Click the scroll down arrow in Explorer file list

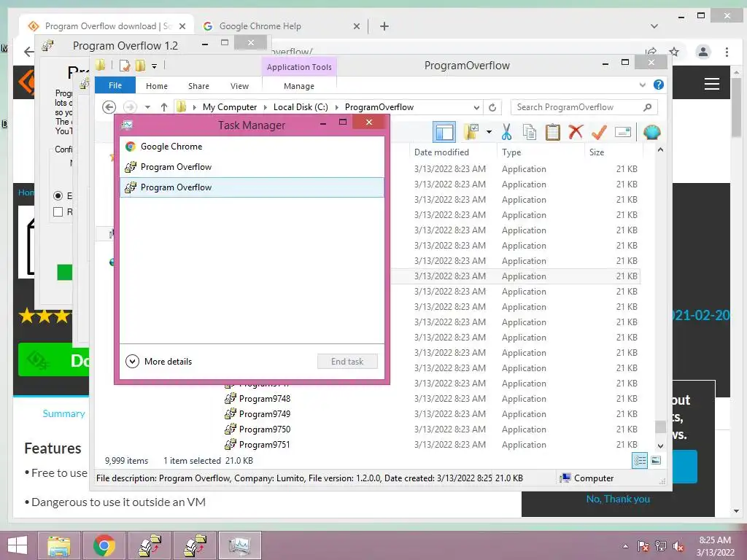click(x=660, y=446)
